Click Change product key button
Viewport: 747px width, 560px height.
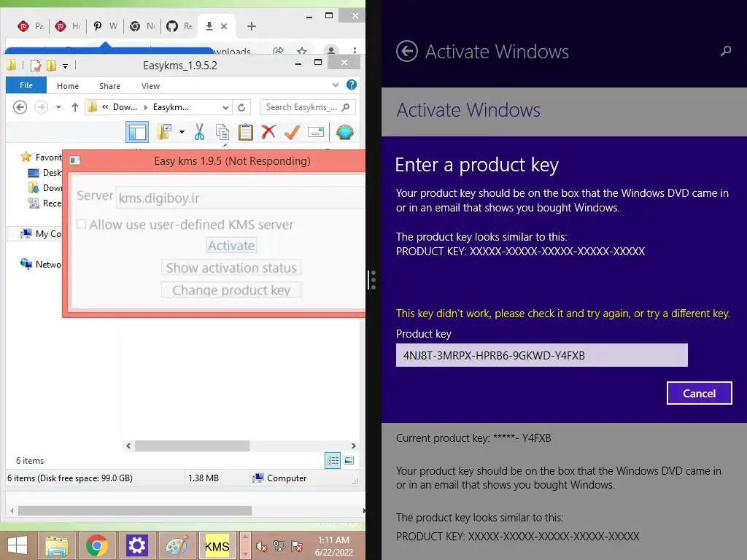pyautogui.click(x=231, y=290)
